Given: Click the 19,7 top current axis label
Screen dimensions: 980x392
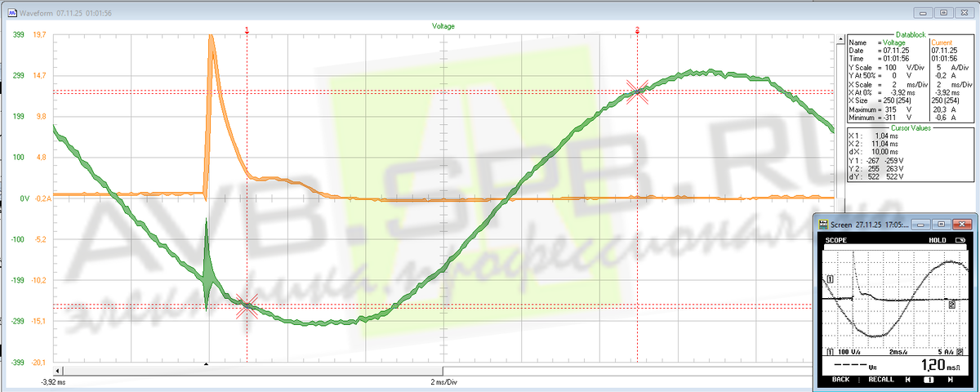Looking at the screenshot, I should point(39,34).
